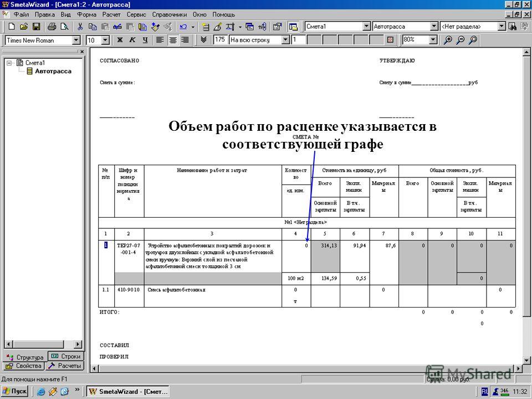
Task: Close the left structure panel
Action: pos(82,52)
